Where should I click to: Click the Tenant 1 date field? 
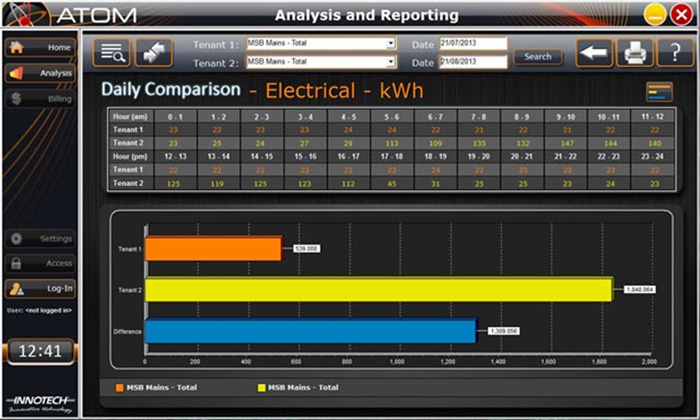[x=473, y=44]
